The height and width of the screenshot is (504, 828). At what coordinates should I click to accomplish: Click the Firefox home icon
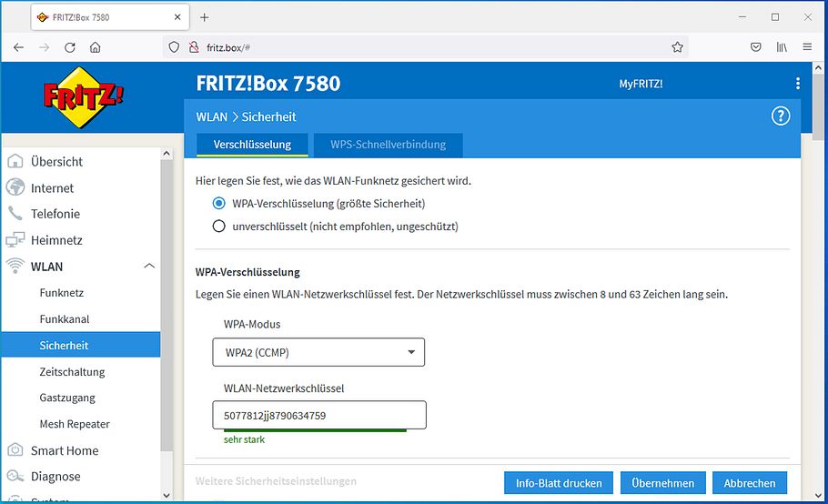click(x=96, y=47)
